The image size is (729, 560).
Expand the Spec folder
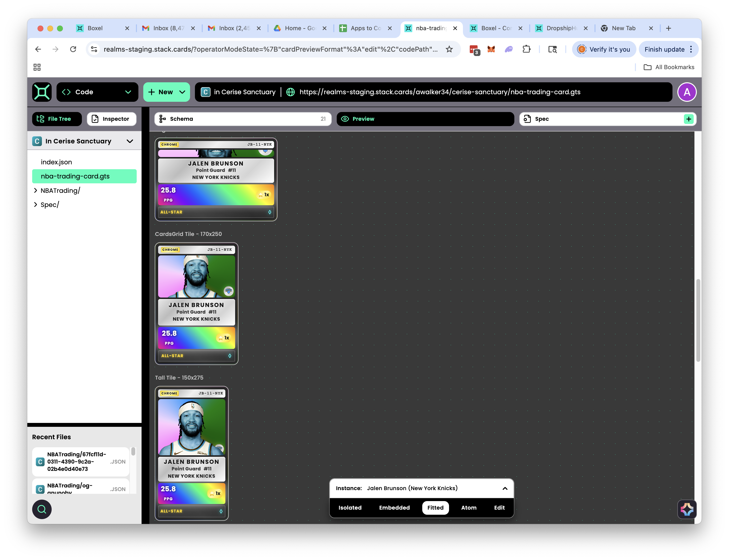(35, 205)
